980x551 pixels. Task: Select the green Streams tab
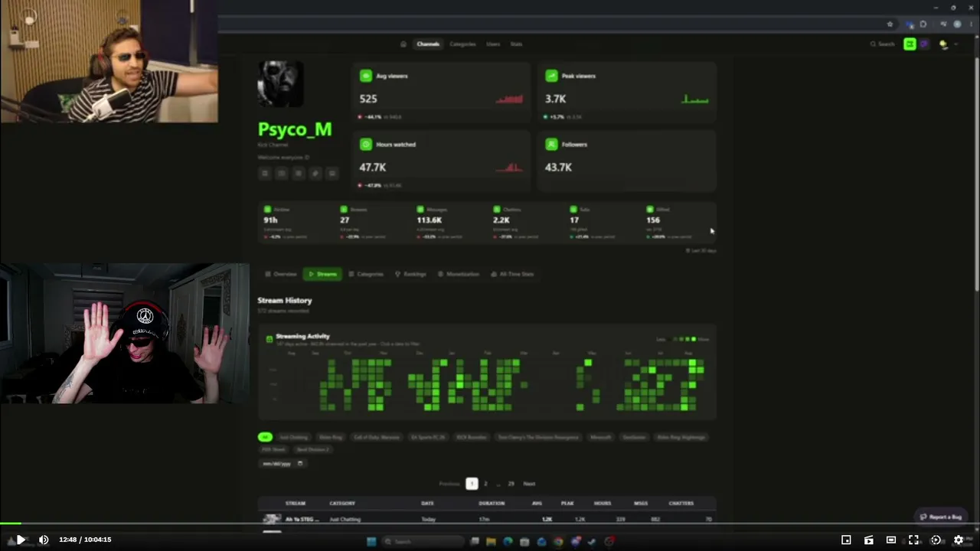(322, 274)
